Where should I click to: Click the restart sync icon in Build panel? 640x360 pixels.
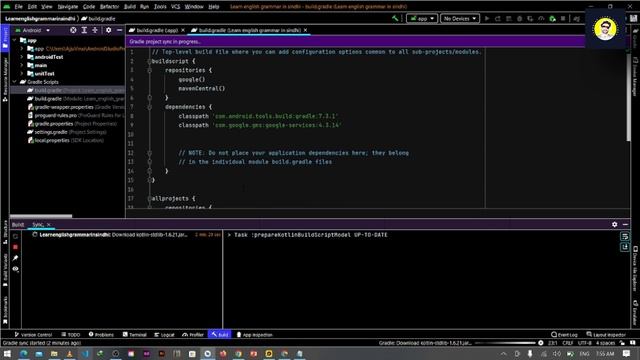[x=16, y=236]
